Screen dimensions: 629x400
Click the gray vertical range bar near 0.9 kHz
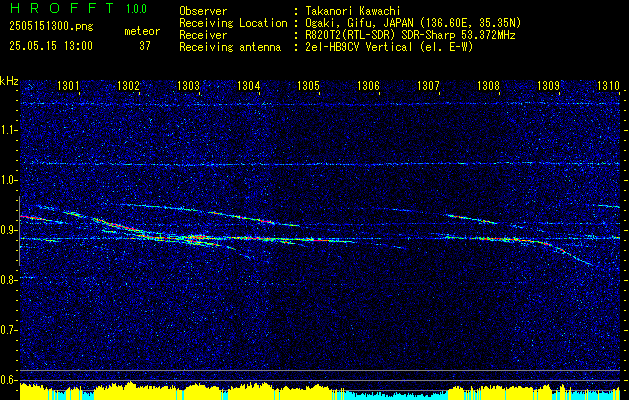coord(19,231)
